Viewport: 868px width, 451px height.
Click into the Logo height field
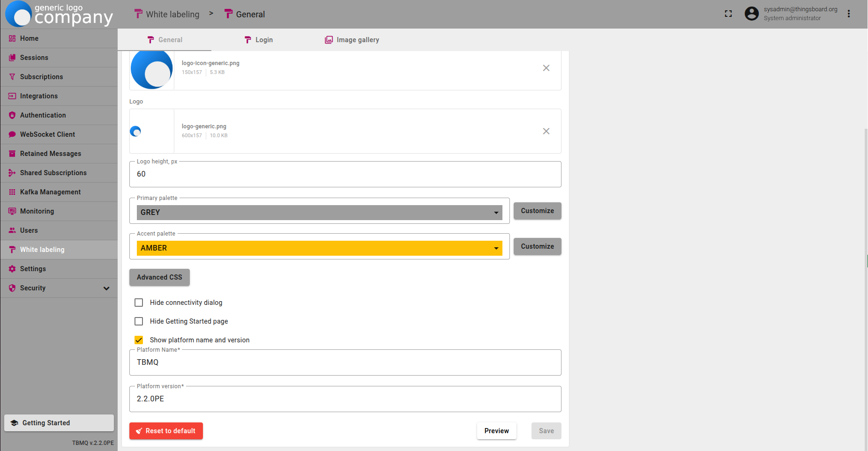[345, 174]
